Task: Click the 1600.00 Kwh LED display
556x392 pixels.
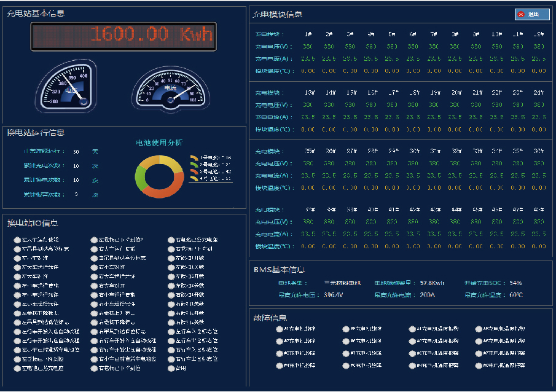Action: click(123, 36)
